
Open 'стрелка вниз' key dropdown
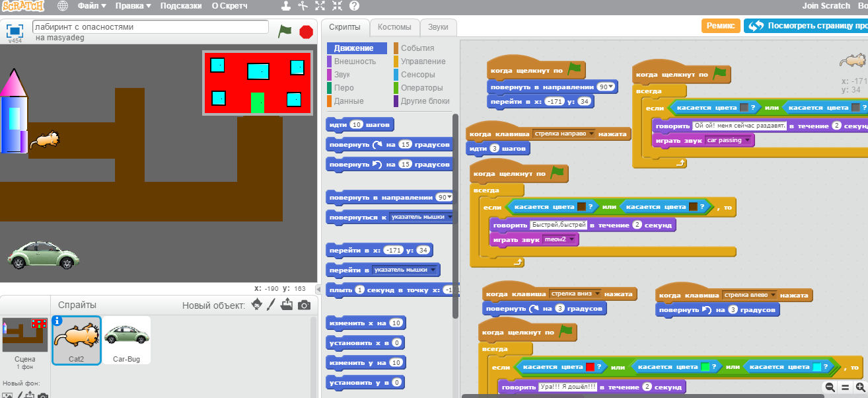tap(597, 294)
